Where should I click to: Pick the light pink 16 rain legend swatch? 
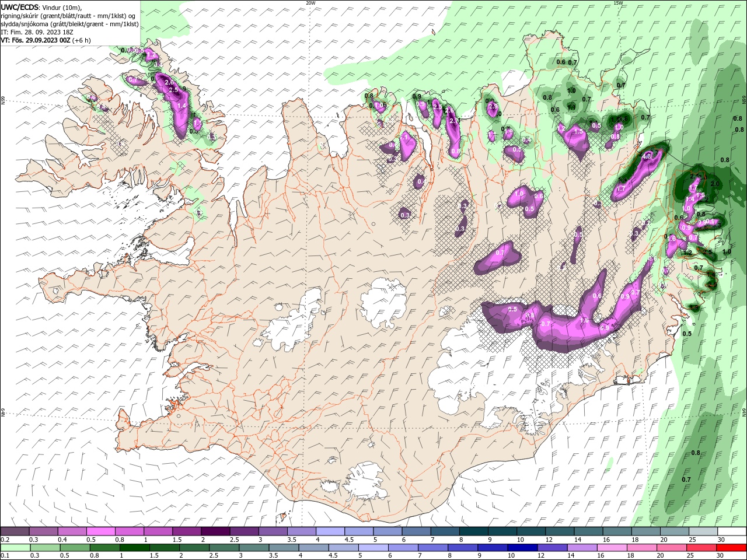point(611,548)
